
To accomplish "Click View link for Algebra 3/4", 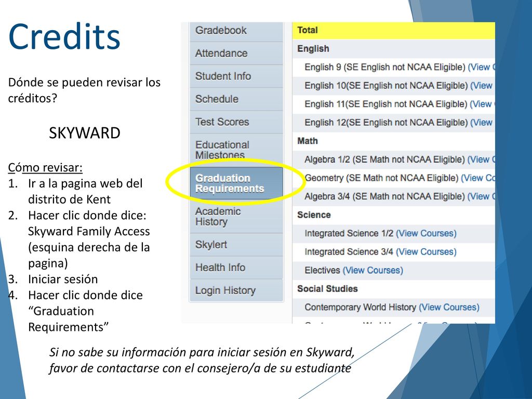I will tap(481, 196).
